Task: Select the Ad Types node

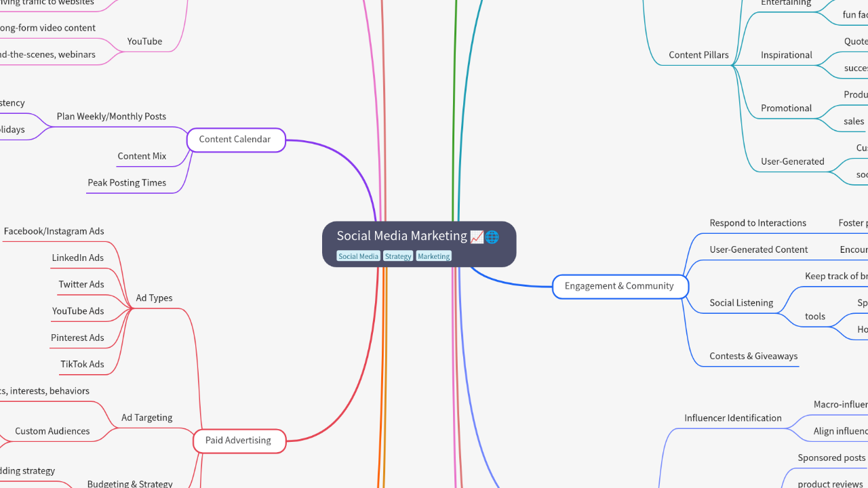Action: 154,298
